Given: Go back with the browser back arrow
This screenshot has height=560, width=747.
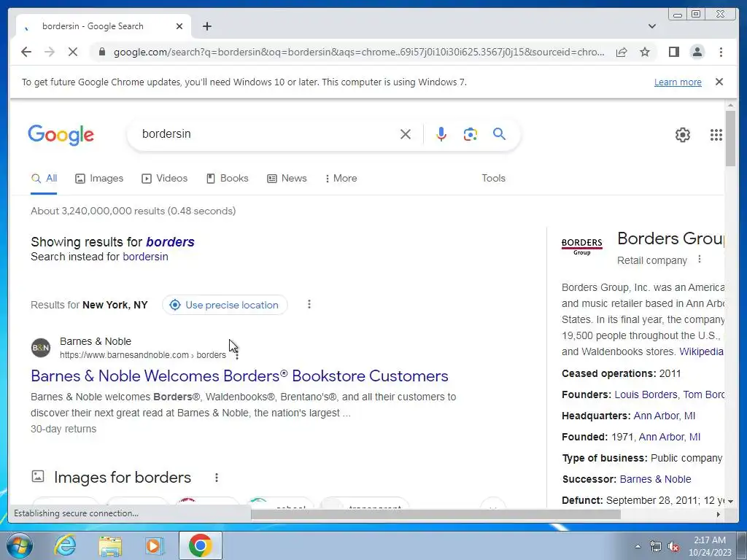Looking at the screenshot, I should tap(26, 52).
